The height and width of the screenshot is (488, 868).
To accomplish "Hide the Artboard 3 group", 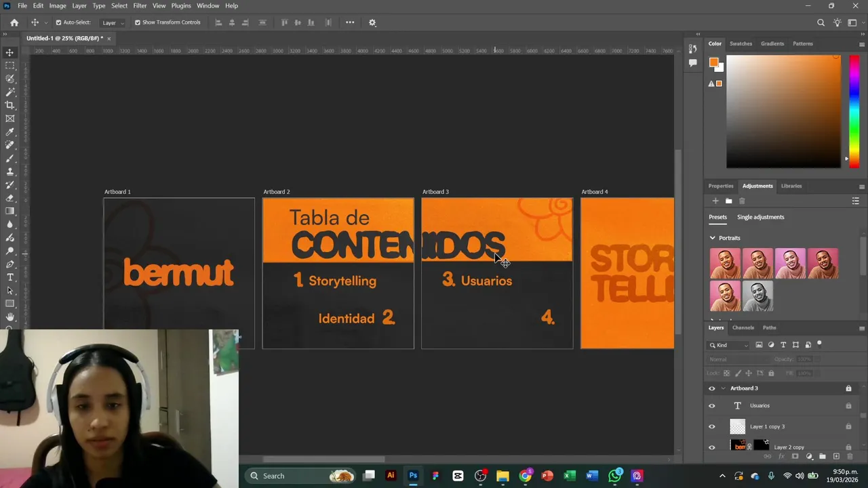I will tap(711, 388).
